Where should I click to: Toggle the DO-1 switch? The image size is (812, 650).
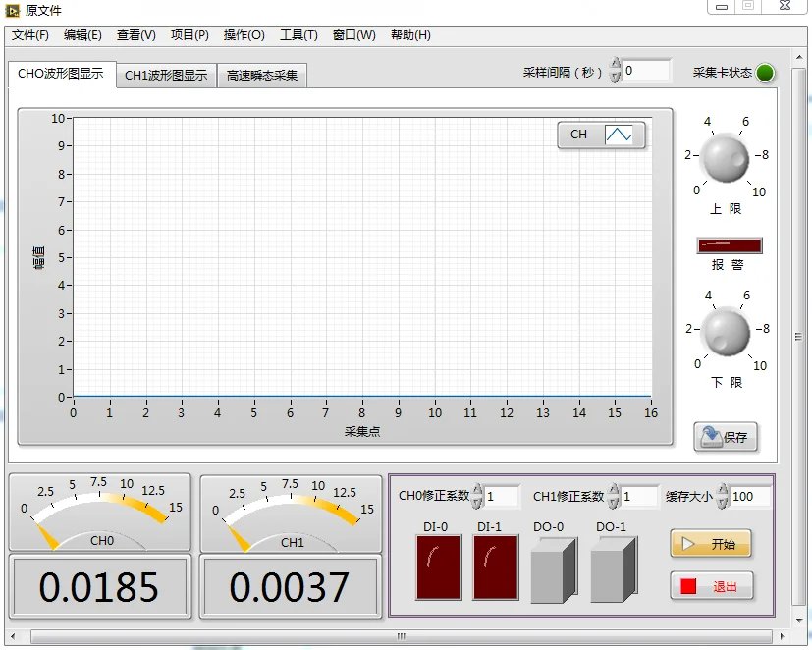pos(613,569)
